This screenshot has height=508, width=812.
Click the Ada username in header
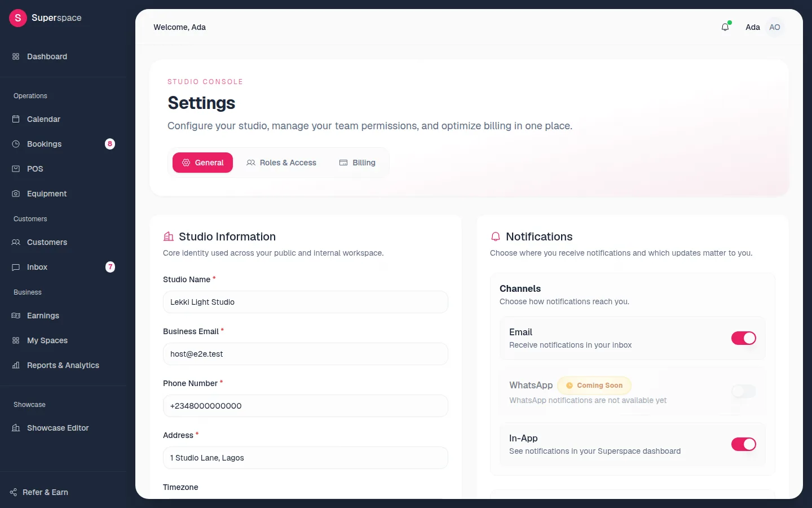753,27
